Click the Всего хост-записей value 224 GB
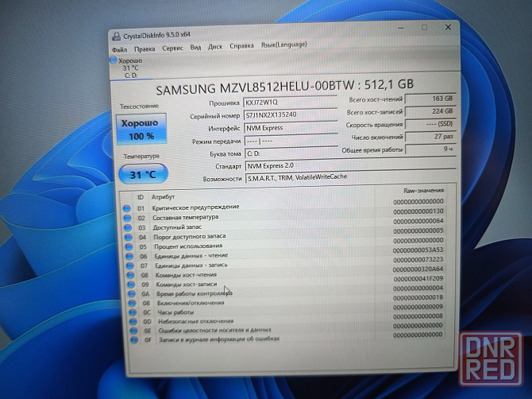This screenshot has width=532, height=399. (430, 111)
